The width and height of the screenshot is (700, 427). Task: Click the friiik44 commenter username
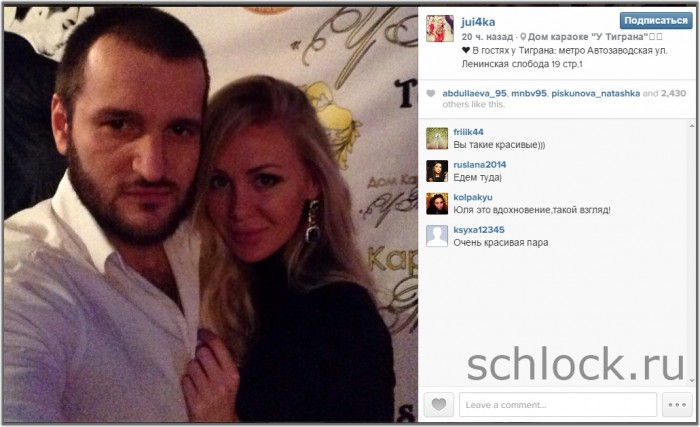pos(468,132)
